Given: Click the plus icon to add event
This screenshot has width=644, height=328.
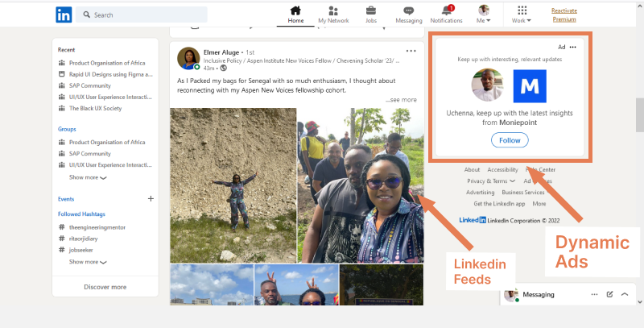Looking at the screenshot, I should pos(151,199).
